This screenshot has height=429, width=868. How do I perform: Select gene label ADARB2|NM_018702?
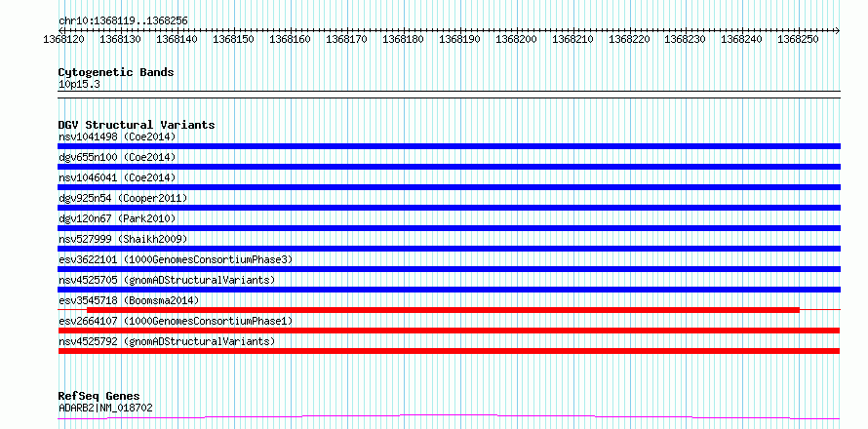(x=105, y=409)
